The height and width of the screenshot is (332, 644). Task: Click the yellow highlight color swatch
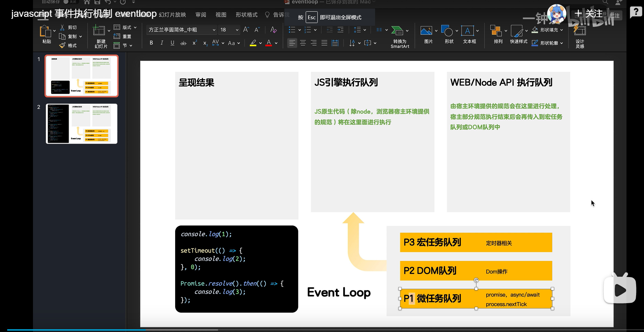[253, 43]
